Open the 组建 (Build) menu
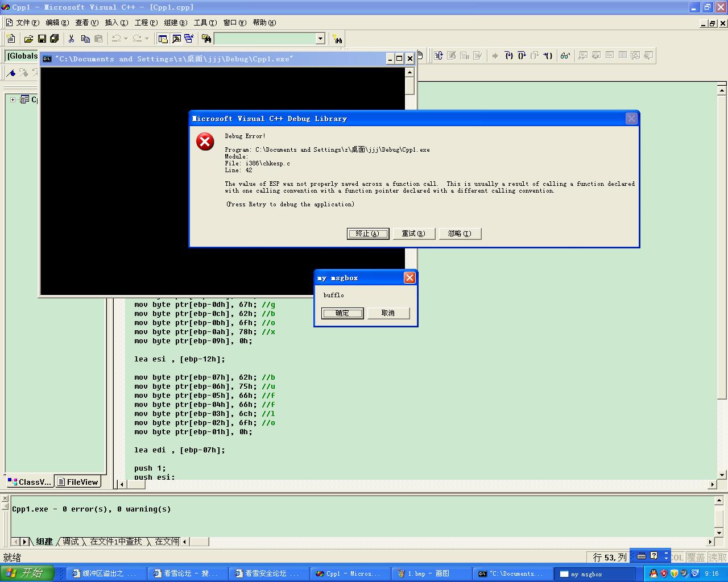728x582 pixels. pos(175,23)
